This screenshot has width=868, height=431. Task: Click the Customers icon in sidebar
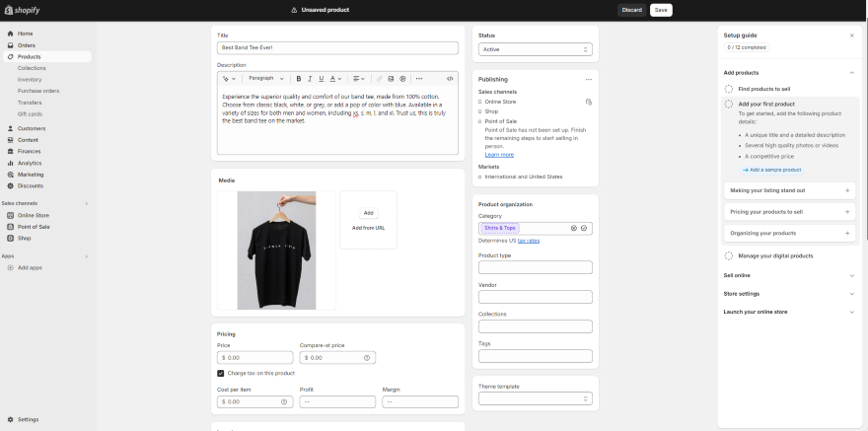pyautogui.click(x=10, y=128)
